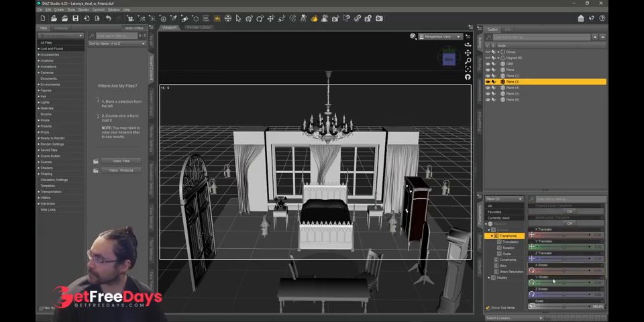Select the Node Selection arrow tool
644x322 pixels.
pyautogui.click(x=239, y=19)
